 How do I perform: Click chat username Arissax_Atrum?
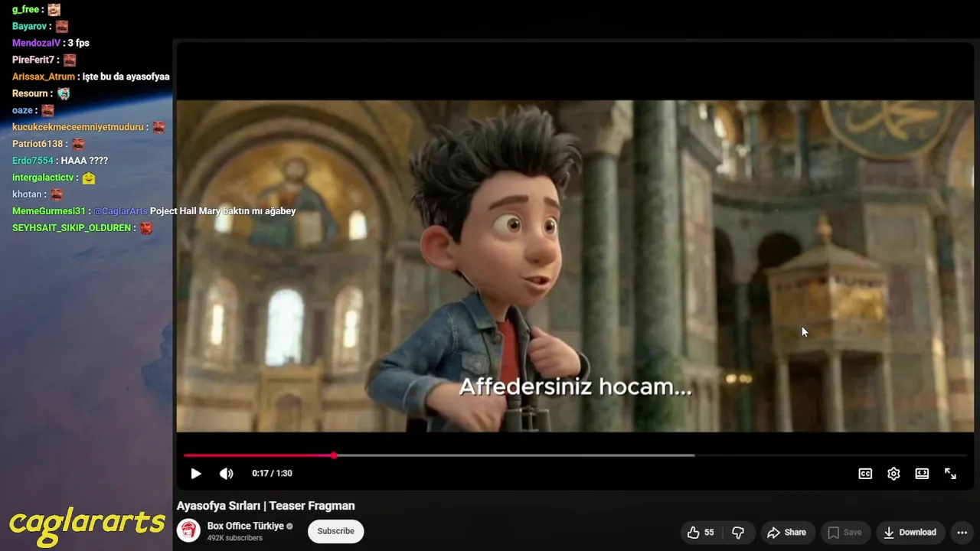(x=44, y=77)
